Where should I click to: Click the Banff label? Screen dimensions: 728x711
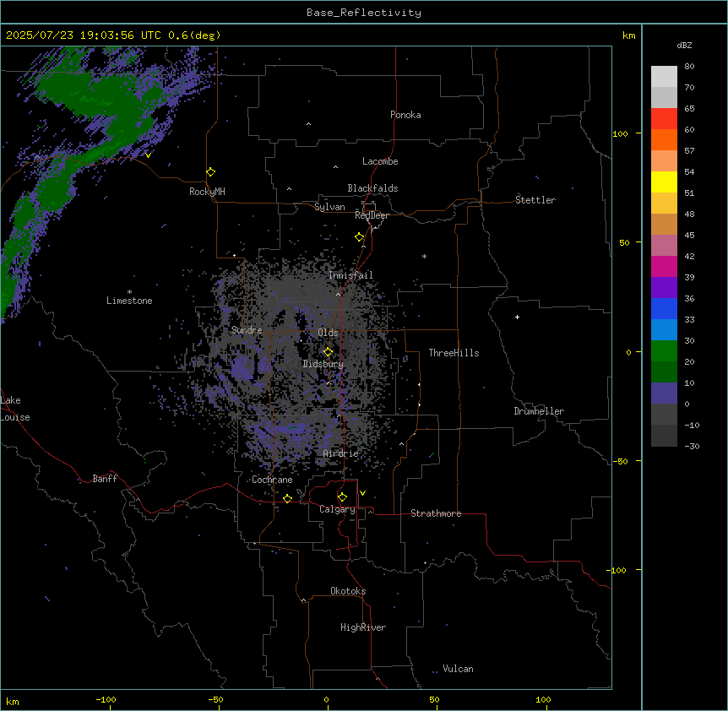coord(105,479)
